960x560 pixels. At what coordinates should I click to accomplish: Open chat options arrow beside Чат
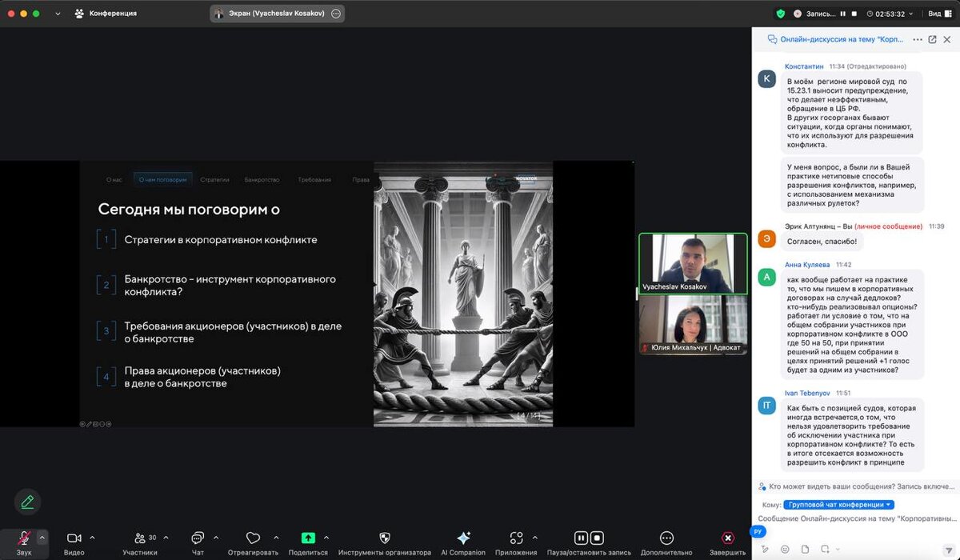pos(216,537)
